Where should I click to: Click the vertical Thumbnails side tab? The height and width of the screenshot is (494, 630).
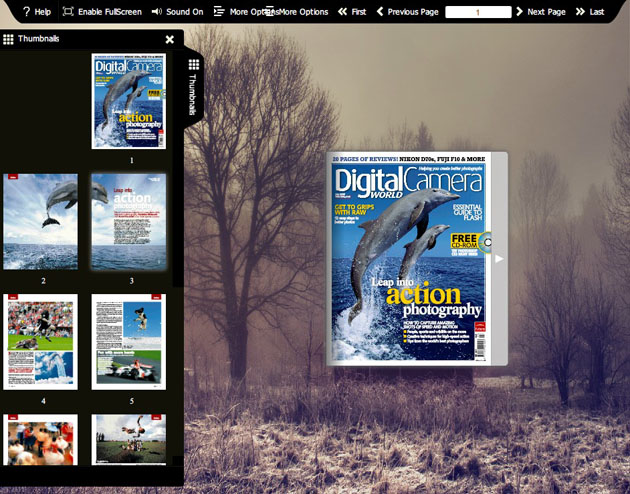point(194,88)
